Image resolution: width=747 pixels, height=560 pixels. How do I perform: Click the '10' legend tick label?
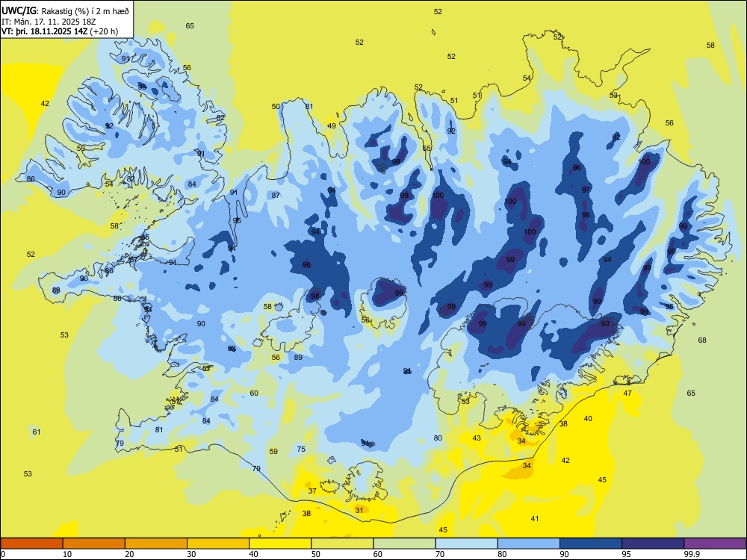tap(67, 554)
